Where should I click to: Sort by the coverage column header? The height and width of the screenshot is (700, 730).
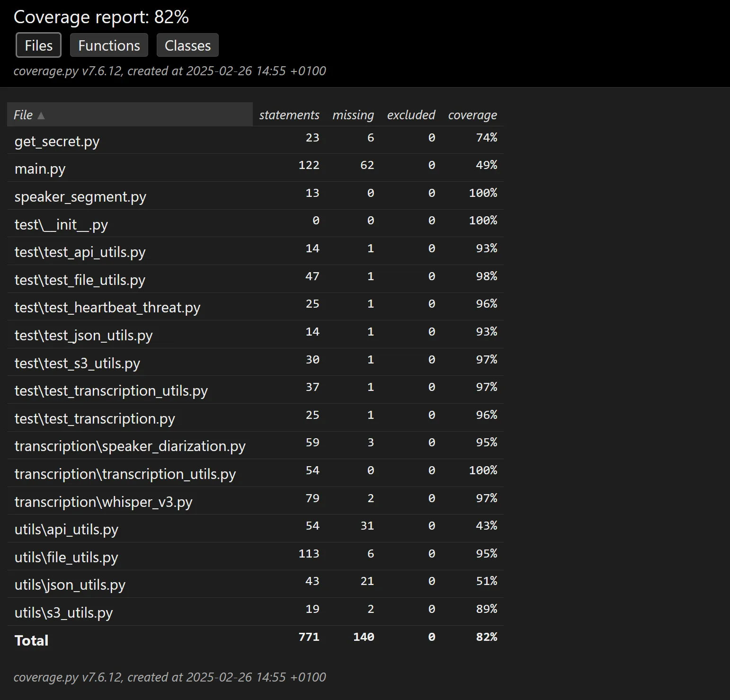(x=472, y=115)
